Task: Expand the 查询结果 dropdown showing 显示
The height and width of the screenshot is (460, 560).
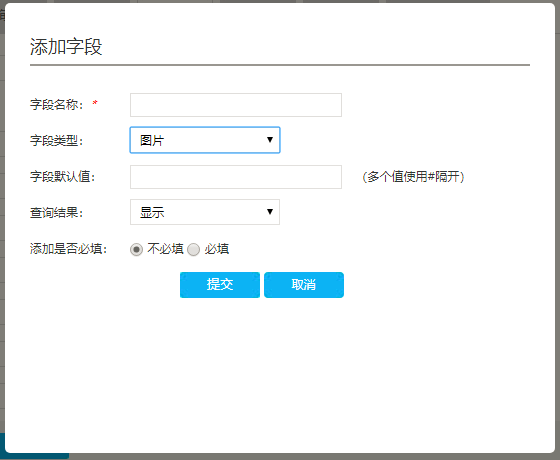Action: click(x=205, y=212)
